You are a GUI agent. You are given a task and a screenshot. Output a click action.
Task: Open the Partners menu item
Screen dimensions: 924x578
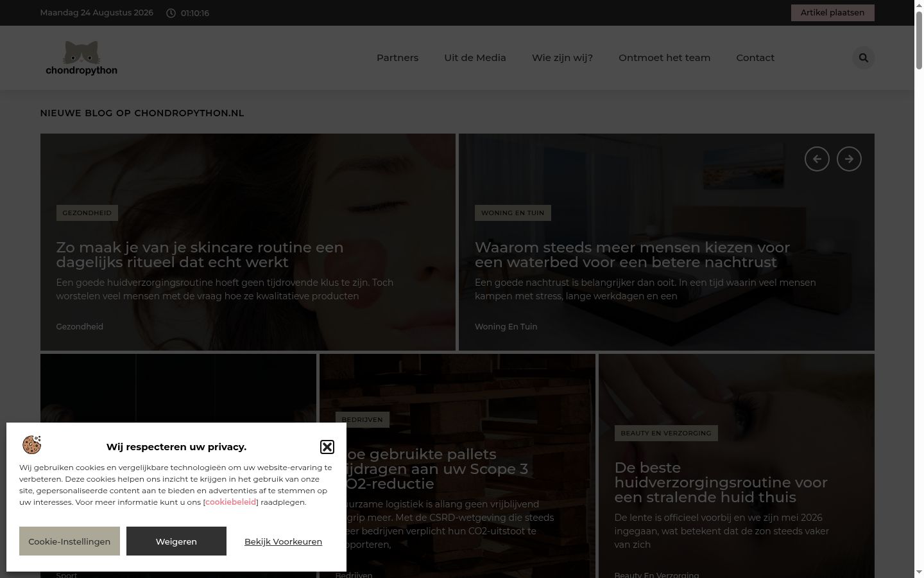pyautogui.click(x=397, y=58)
